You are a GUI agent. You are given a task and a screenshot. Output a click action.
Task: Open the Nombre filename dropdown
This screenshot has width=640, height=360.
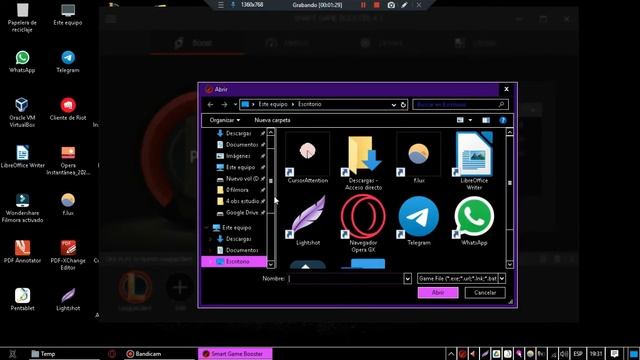(407, 278)
